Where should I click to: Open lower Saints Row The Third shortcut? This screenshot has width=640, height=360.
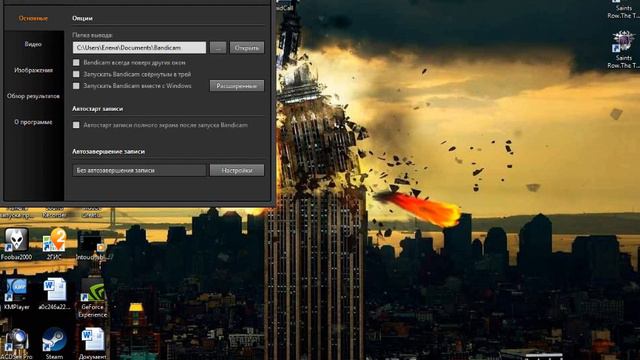(x=624, y=50)
